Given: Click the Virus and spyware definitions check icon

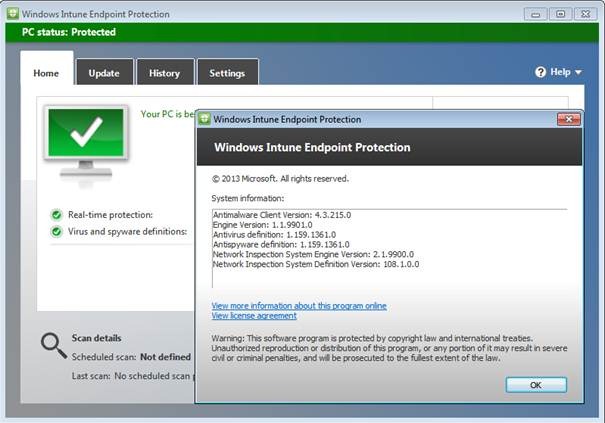Looking at the screenshot, I should point(56,231).
